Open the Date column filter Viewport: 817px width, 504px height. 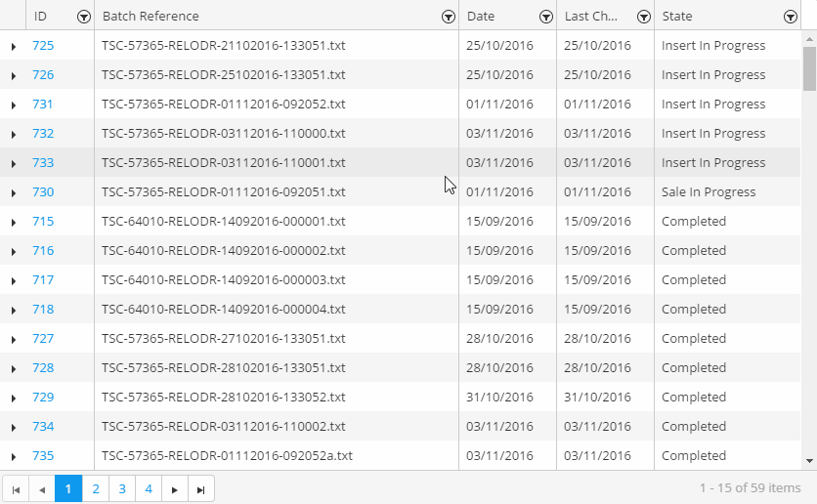[x=545, y=17]
